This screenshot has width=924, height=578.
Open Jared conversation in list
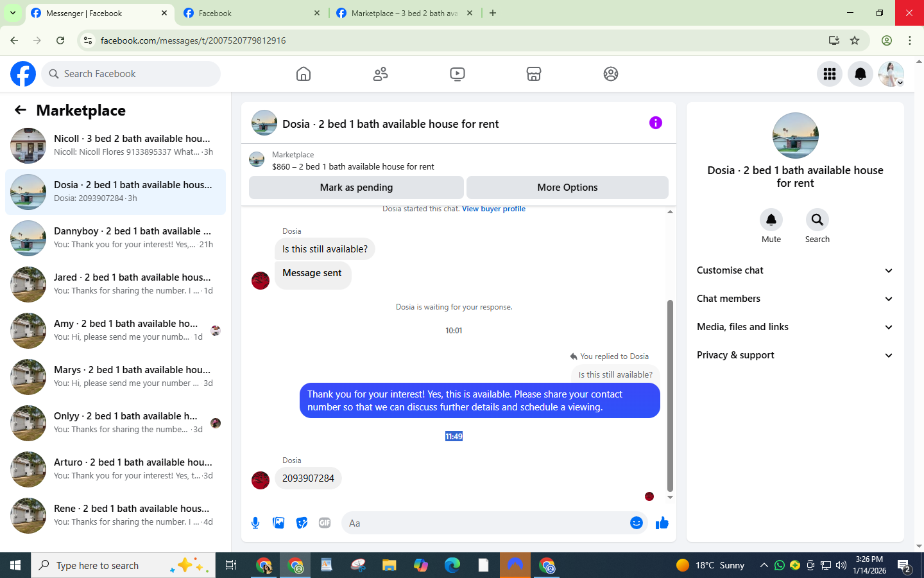coord(116,285)
